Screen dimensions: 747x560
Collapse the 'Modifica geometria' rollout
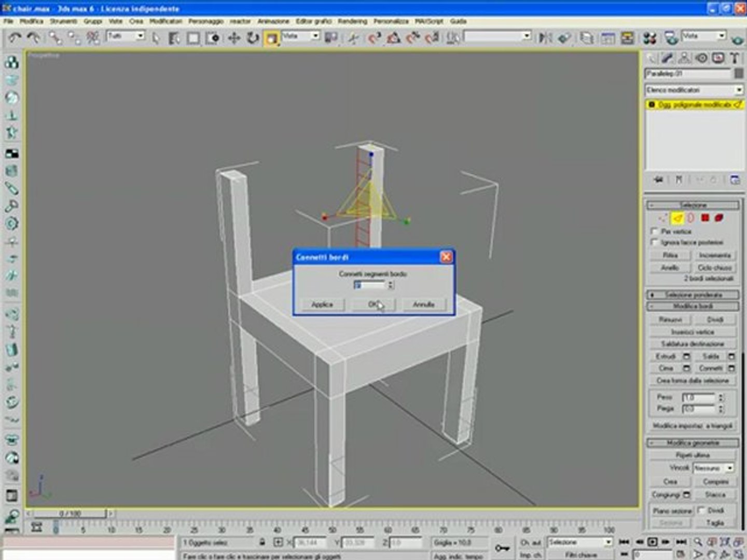694,443
